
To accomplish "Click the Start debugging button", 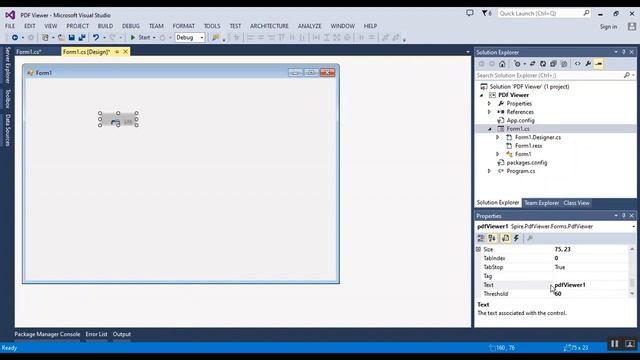I will click(x=140, y=38).
